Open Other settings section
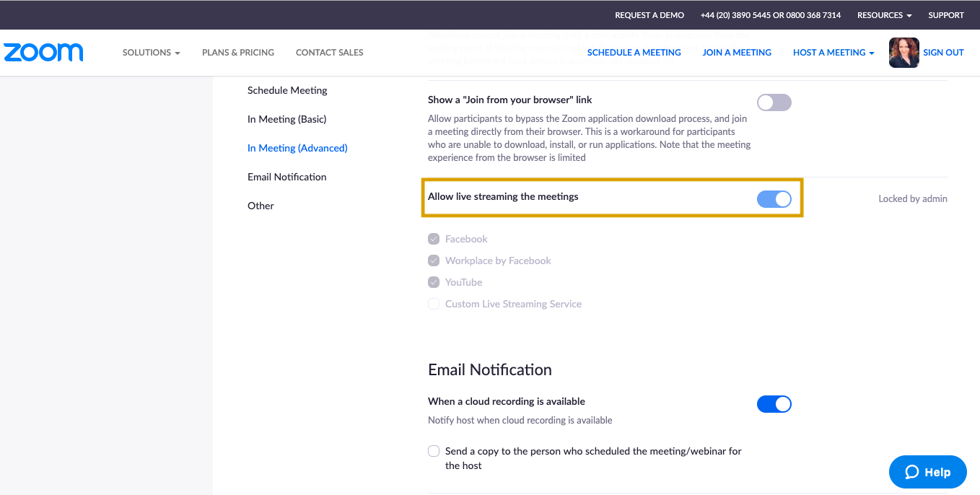980x495 pixels. pos(261,206)
